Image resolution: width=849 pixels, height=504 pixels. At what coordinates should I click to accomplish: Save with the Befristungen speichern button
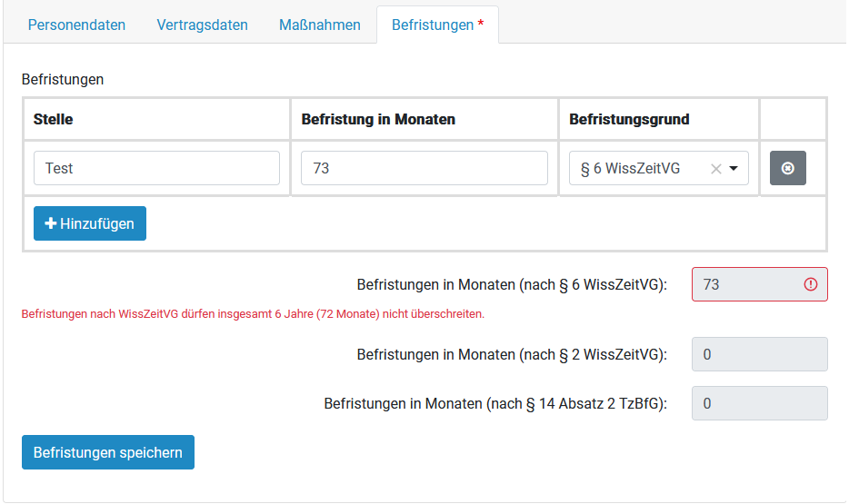click(x=108, y=452)
